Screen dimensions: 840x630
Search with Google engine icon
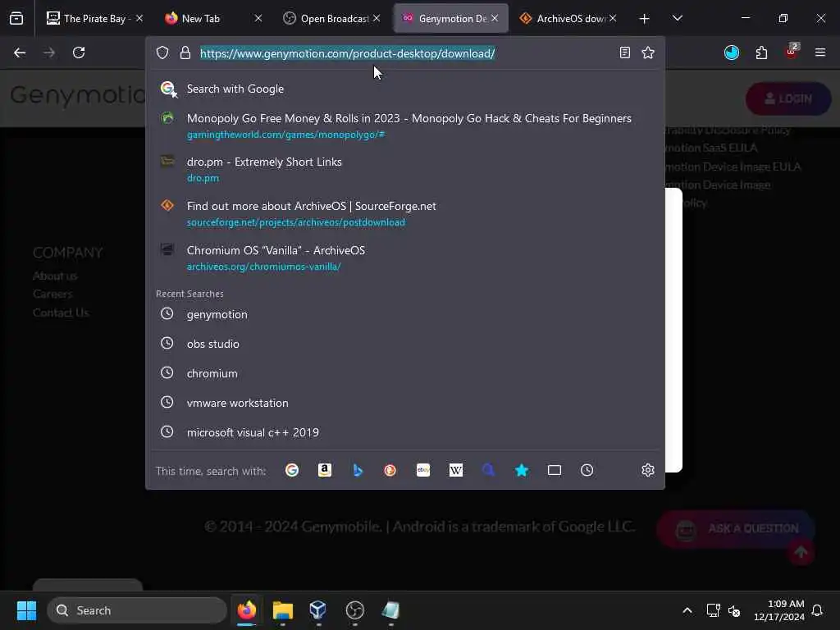pyautogui.click(x=292, y=470)
